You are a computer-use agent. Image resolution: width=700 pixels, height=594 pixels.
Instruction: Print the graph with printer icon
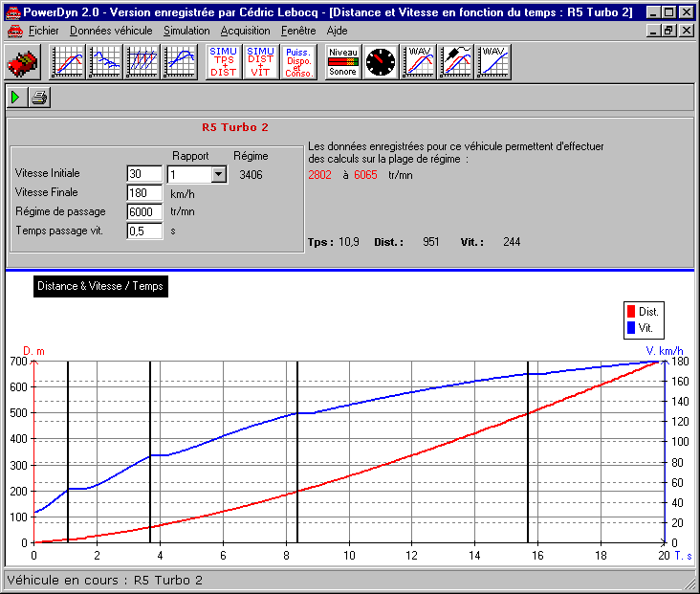[38, 98]
